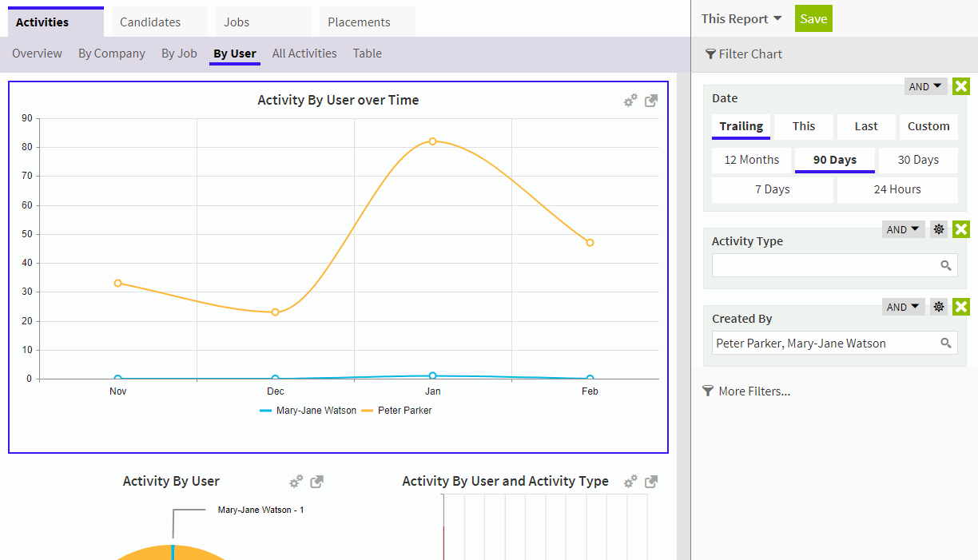Select This date mode
Viewport: 978px width, 560px height.
(x=804, y=127)
